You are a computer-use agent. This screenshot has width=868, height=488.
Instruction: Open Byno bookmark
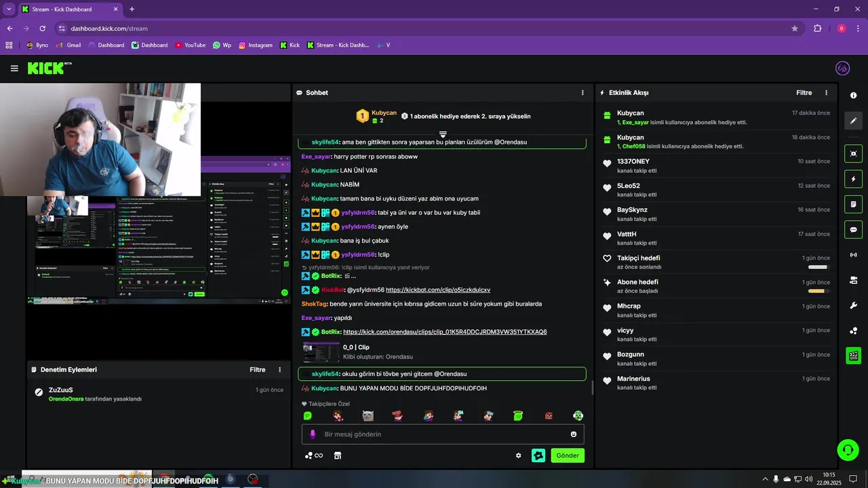(x=37, y=45)
